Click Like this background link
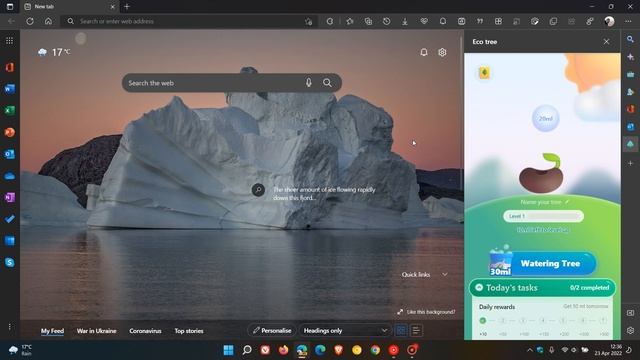The width and height of the screenshot is (640, 360). coord(426,312)
